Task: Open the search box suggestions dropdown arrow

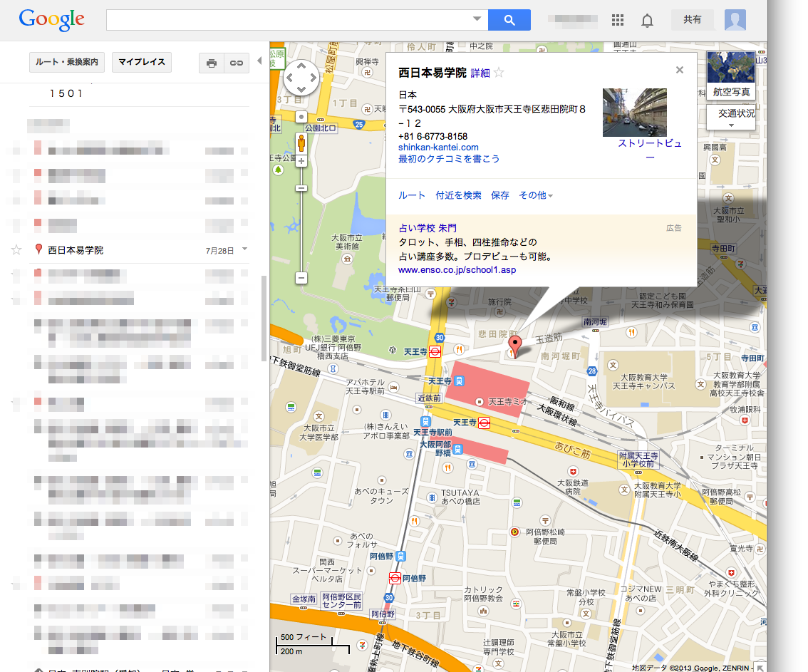Action: (477, 19)
